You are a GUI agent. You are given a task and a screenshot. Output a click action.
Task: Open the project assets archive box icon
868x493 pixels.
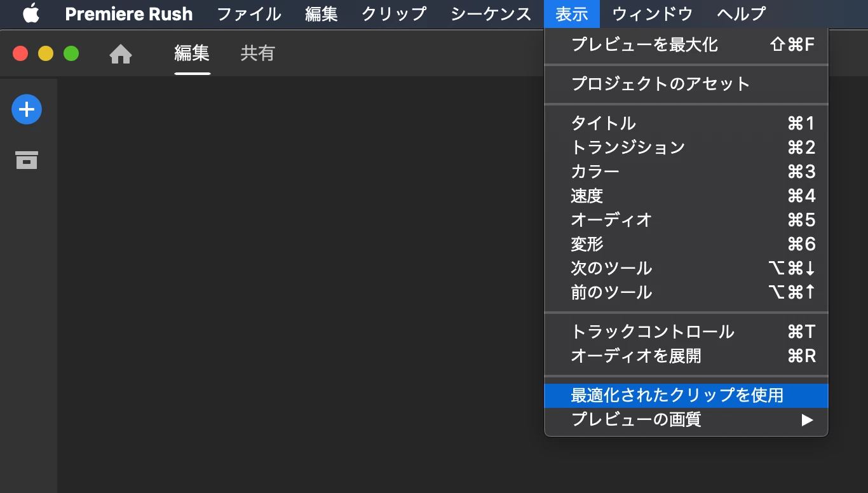[x=27, y=160]
